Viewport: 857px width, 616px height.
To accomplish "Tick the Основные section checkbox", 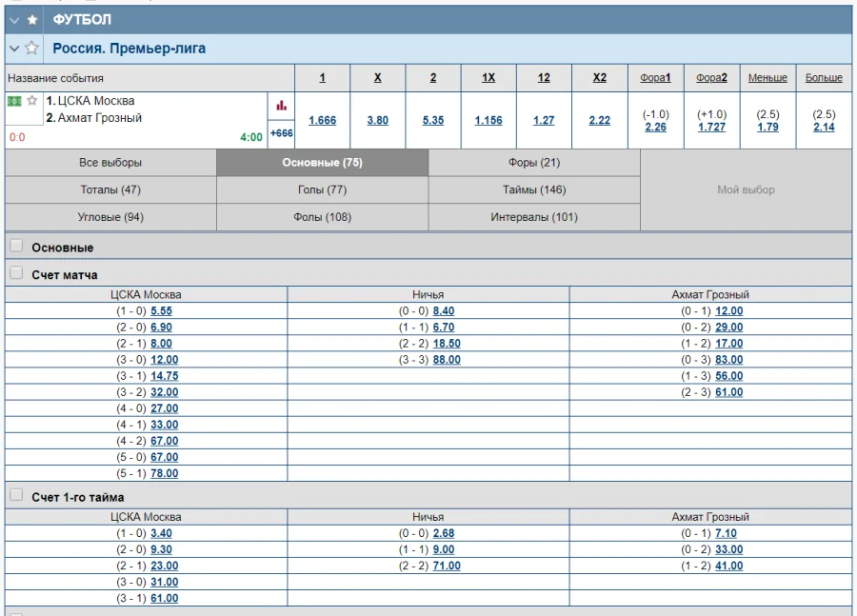I will (16, 247).
